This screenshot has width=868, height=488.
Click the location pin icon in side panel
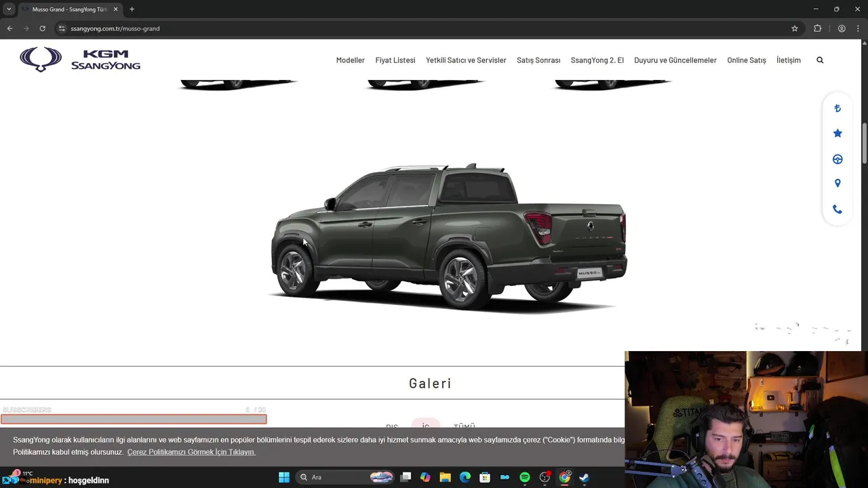(837, 184)
